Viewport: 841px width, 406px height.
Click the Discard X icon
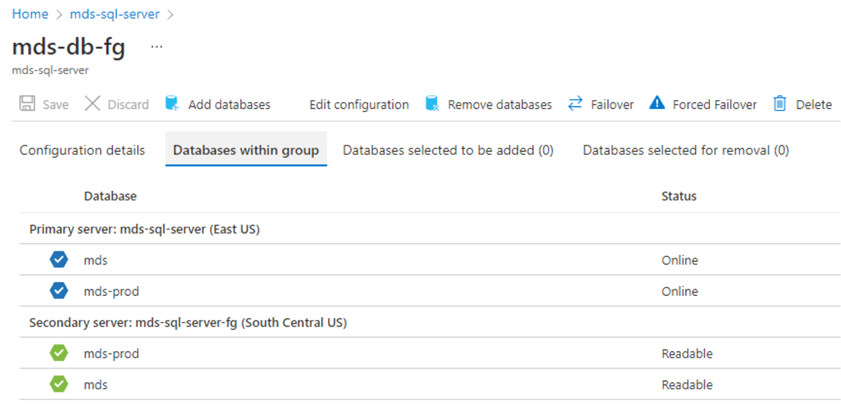tap(92, 104)
